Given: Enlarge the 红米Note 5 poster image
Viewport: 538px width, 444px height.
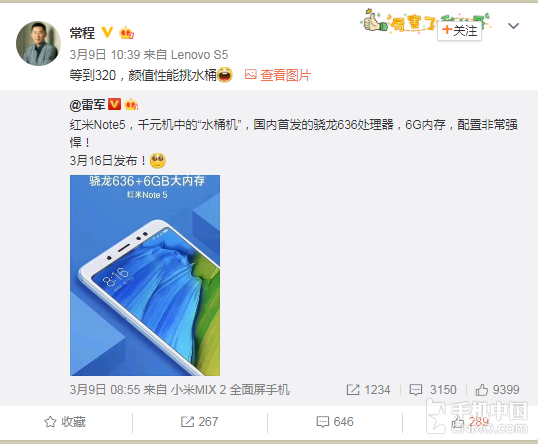Looking at the screenshot, I should [145, 275].
